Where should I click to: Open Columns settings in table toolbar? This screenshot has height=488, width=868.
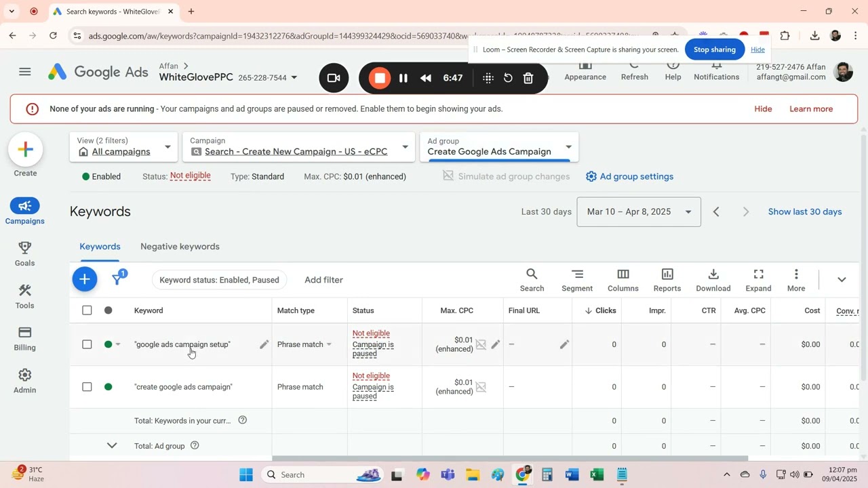coord(623,280)
